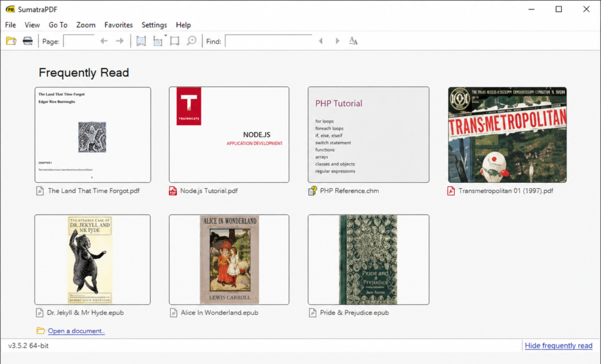Click 'Alice In Wonderland.epub' filename
Viewport: 601px width, 364px height.
click(x=220, y=312)
